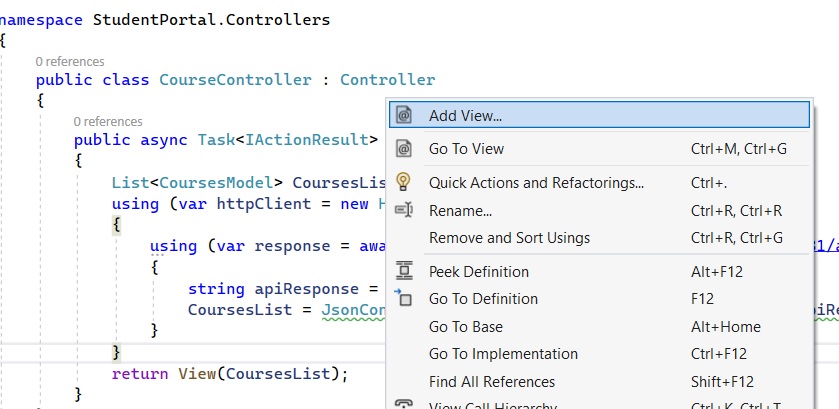Choose Go To View from context menu
The width and height of the screenshot is (839, 409).
(x=599, y=148)
